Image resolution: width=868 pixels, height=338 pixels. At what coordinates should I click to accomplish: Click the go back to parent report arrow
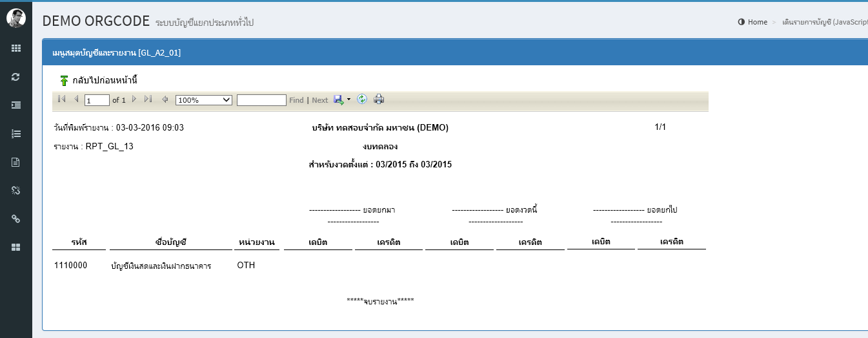(x=165, y=100)
